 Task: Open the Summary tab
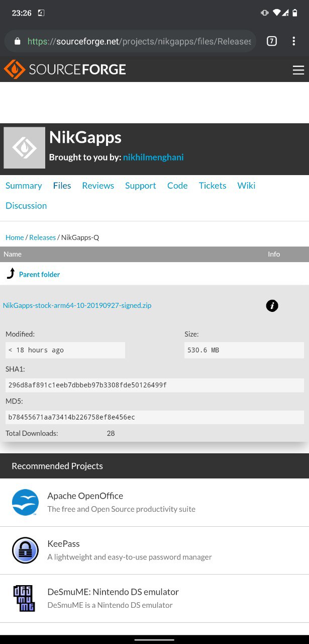(x=24, y=186)
